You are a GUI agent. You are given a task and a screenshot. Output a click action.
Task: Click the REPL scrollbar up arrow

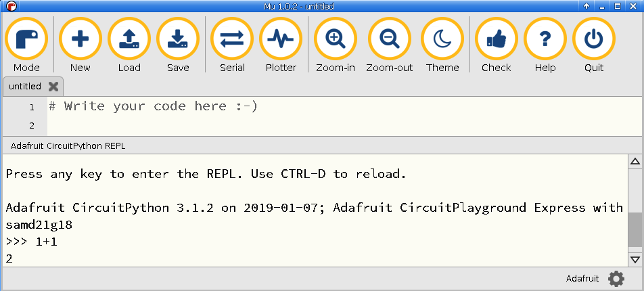pyautogui.click(x=635, y=161)
